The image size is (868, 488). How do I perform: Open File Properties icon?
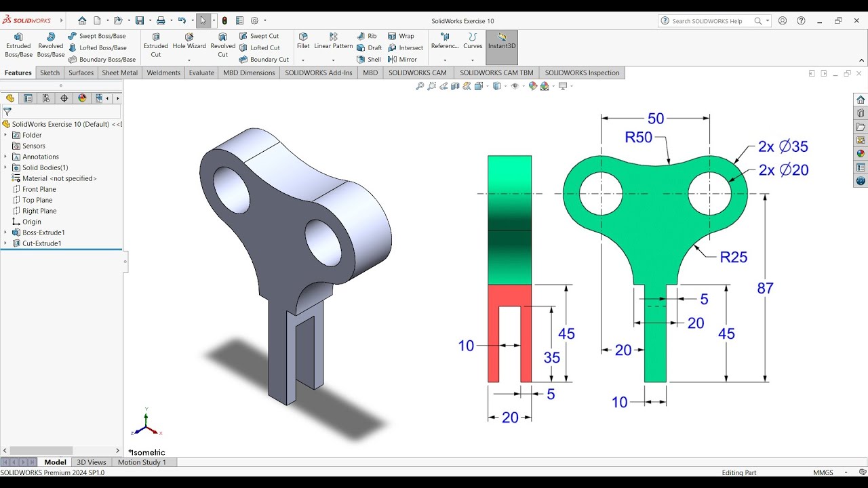[x=239, y=20]
